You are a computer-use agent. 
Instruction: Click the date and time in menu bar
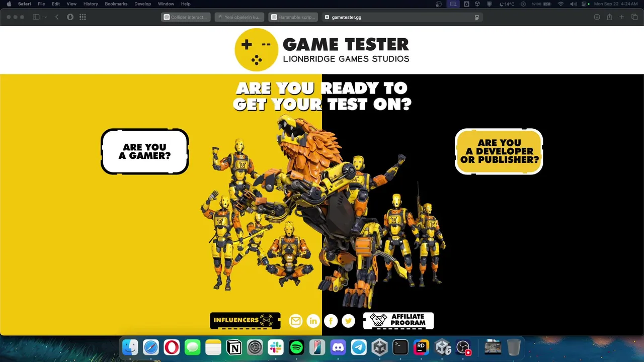click(616, 4)
